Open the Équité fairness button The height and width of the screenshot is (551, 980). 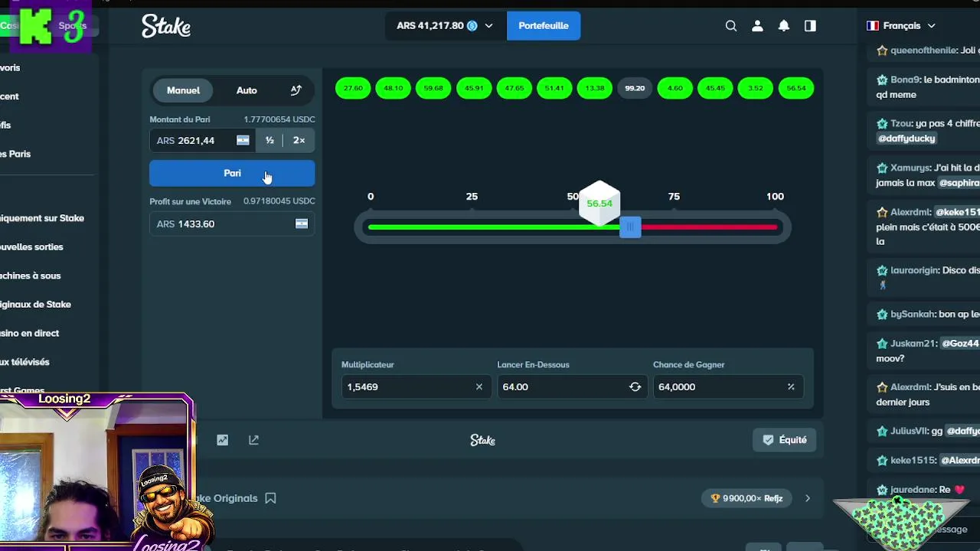[x=785, y=440]
